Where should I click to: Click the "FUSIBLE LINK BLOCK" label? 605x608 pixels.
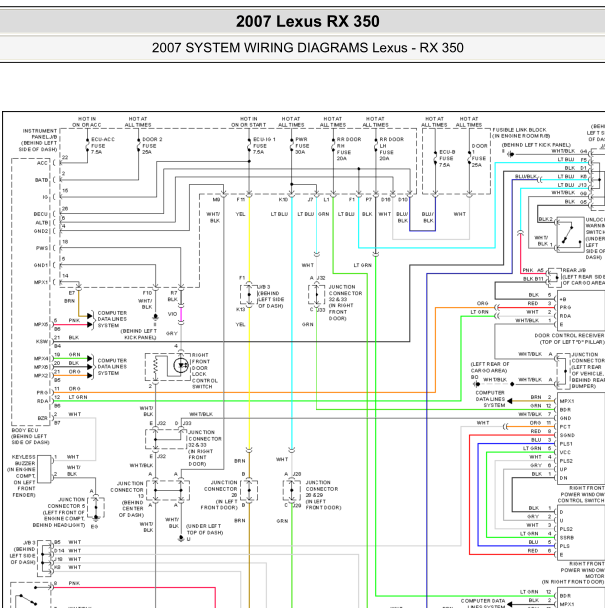(x=519, y=130)
